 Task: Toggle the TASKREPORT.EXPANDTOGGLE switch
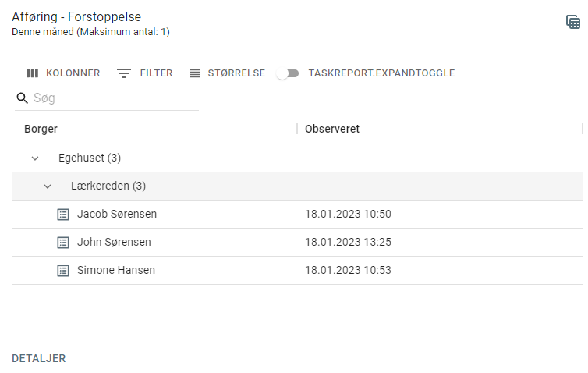pyautogui.click(x=288, y=73)
